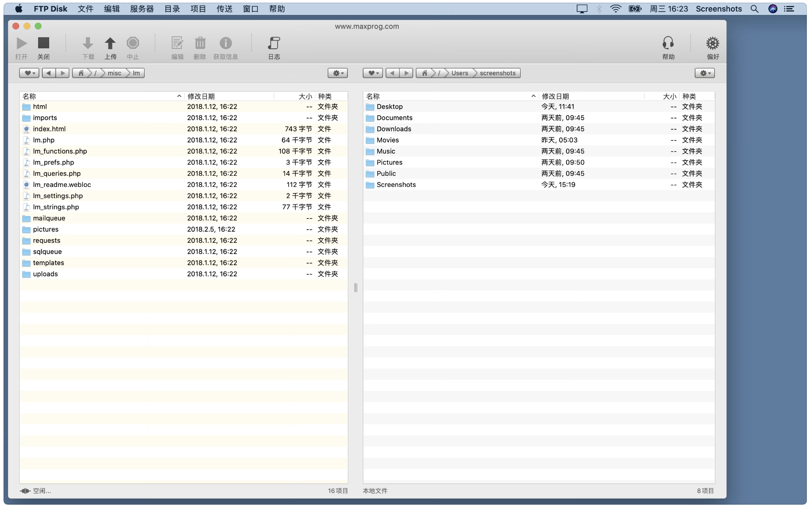The width and height of the screenshot is (812, 509).
Task: Click the Close connection stop icon
Action: coord(44,43)
